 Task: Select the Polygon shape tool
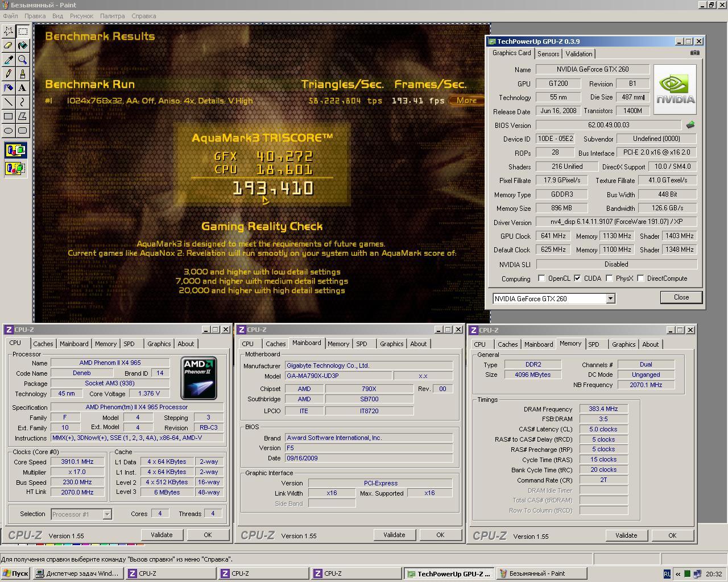point(23,117)
